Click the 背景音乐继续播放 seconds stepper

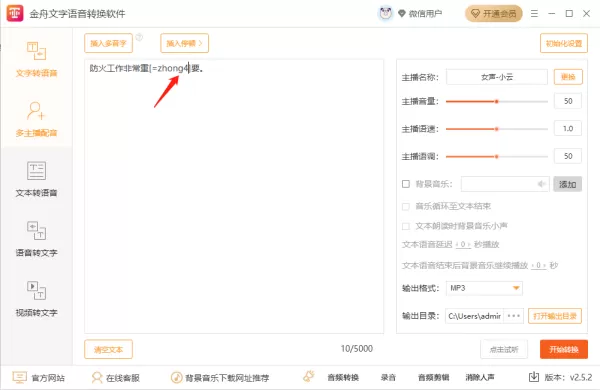(539, 265)
